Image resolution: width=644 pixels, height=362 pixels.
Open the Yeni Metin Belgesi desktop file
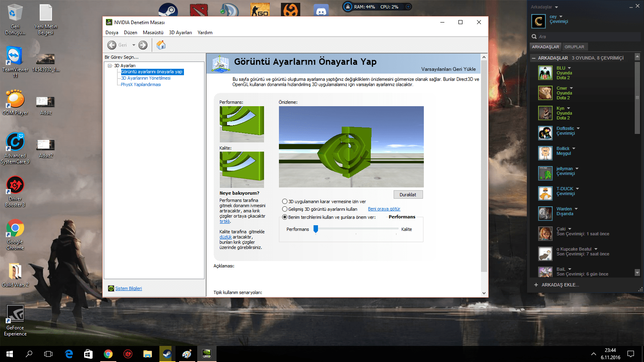46,20
